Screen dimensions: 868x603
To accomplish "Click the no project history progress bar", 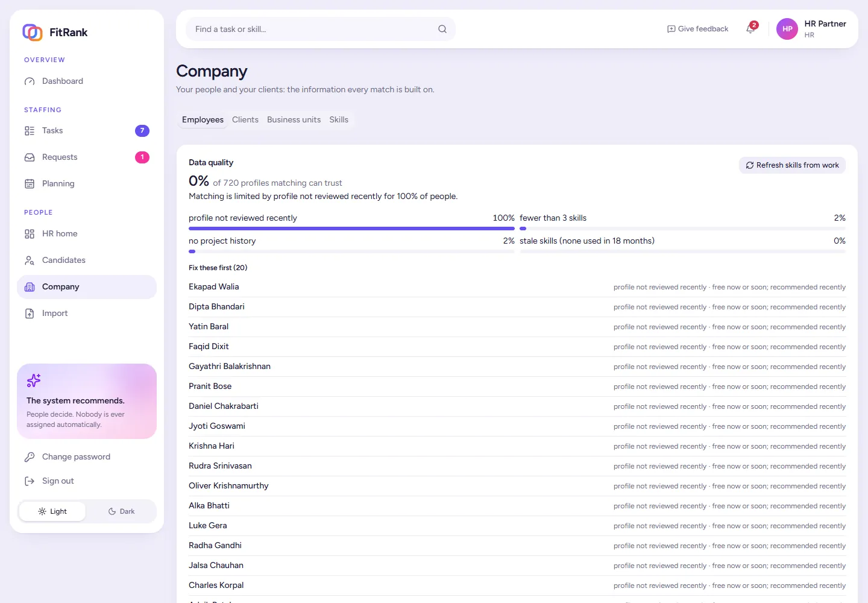I will point(351,251).
